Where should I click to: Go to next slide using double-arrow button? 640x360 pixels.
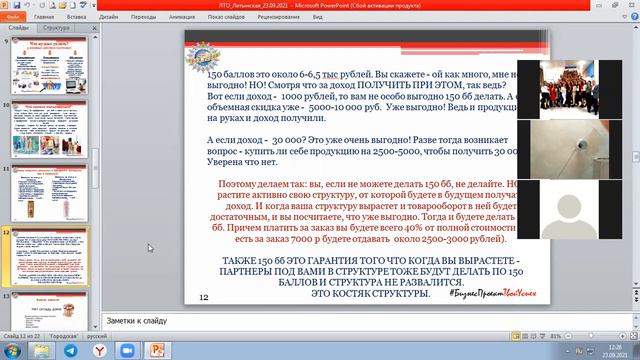point(636,300)
